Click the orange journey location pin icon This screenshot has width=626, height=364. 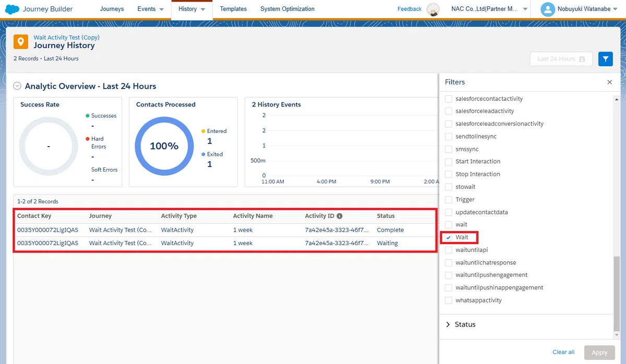point(21,42)
